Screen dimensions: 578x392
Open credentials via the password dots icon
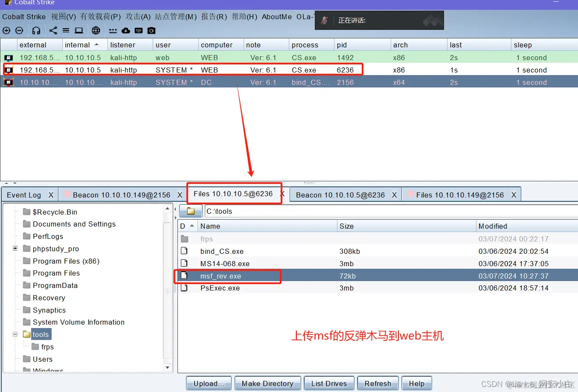click(x=113, y=31)
